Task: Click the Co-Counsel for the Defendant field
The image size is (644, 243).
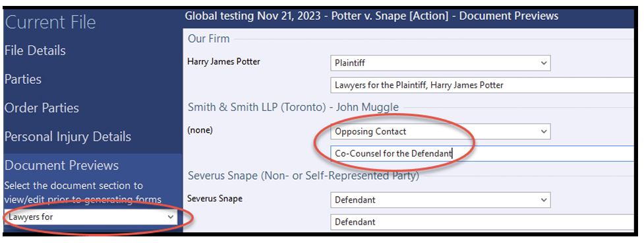Action: [x=483, y=154]
